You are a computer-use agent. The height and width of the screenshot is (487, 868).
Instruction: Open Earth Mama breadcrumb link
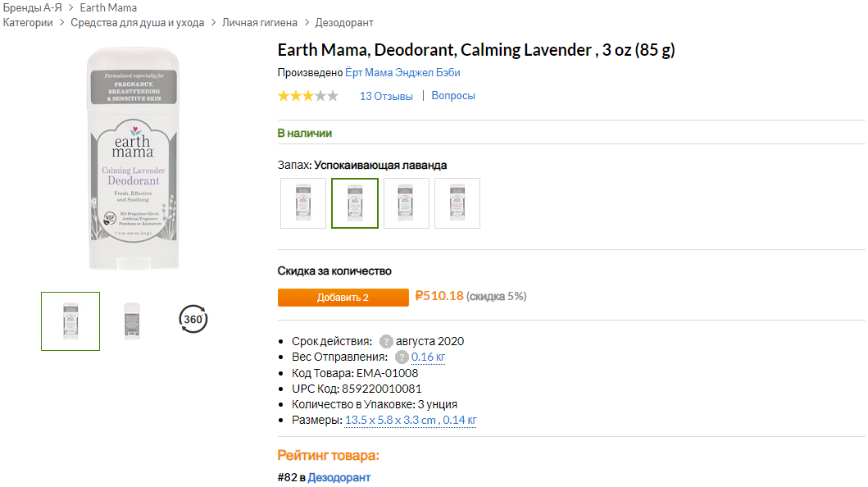point(108,7)
